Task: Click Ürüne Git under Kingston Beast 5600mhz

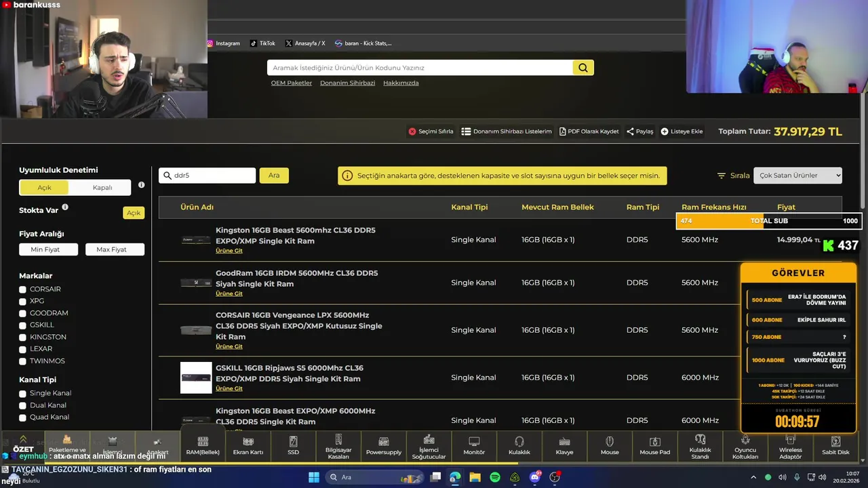Action: point(229,251)
